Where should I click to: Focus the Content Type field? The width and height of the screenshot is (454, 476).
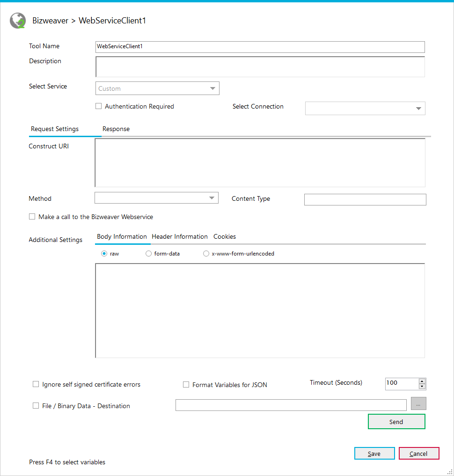pyautogui.click(x=365, y=199)
